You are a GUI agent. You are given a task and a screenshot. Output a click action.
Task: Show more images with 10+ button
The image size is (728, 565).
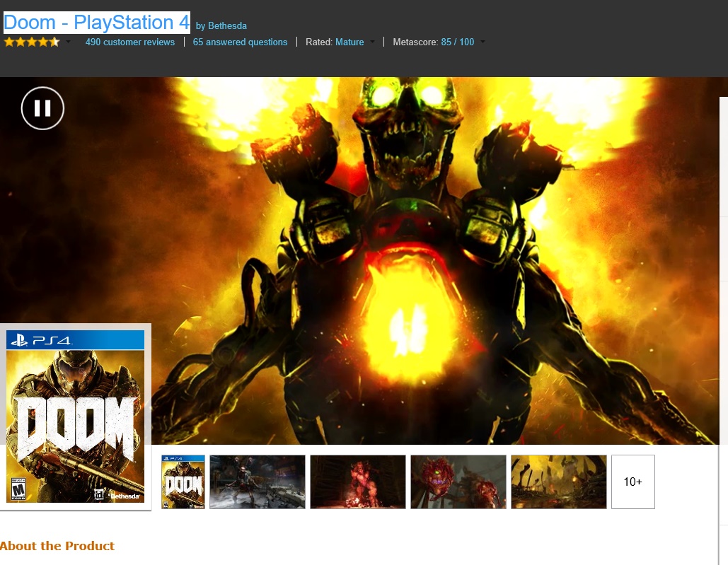tap(632, 482)
